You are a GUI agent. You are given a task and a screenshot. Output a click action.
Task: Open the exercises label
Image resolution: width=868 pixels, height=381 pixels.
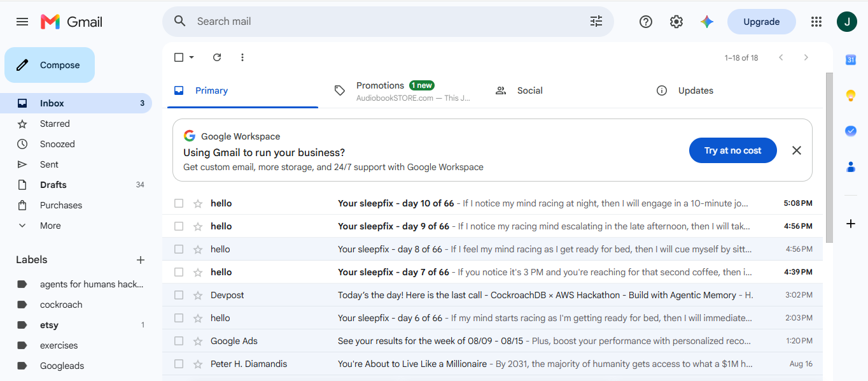[x=76, y=345]
